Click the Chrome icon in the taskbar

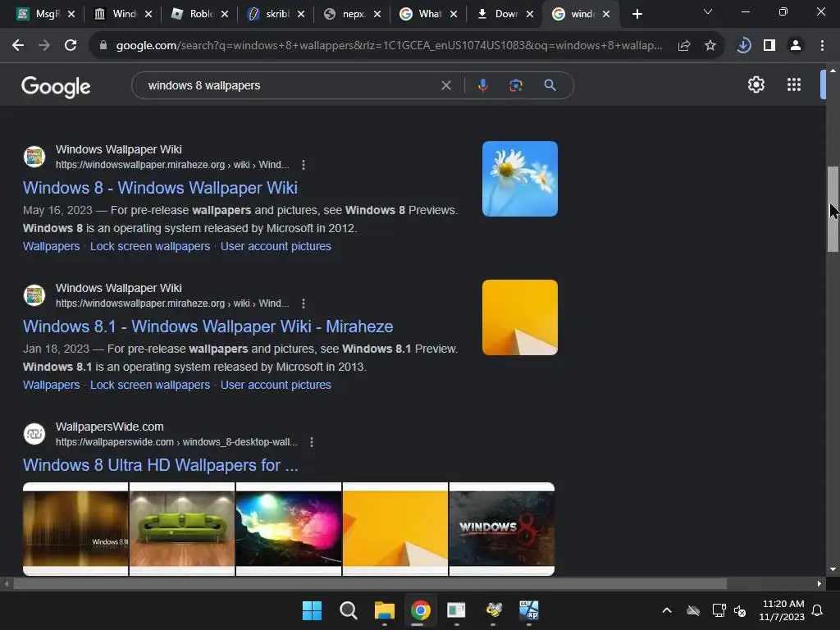click(x=421, y=610)
